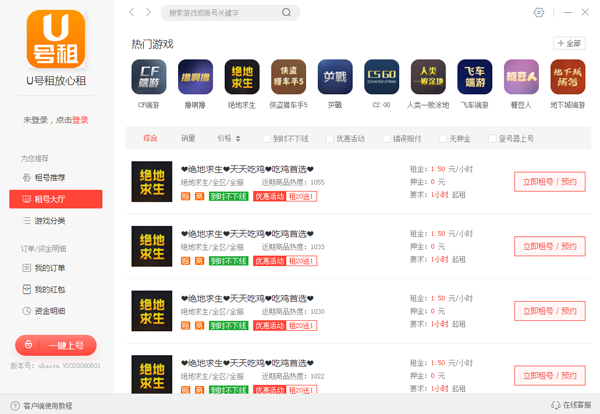The image size is (600, 414).
Task: Click the 在线客服 headset icon
Action: point(556,405)
